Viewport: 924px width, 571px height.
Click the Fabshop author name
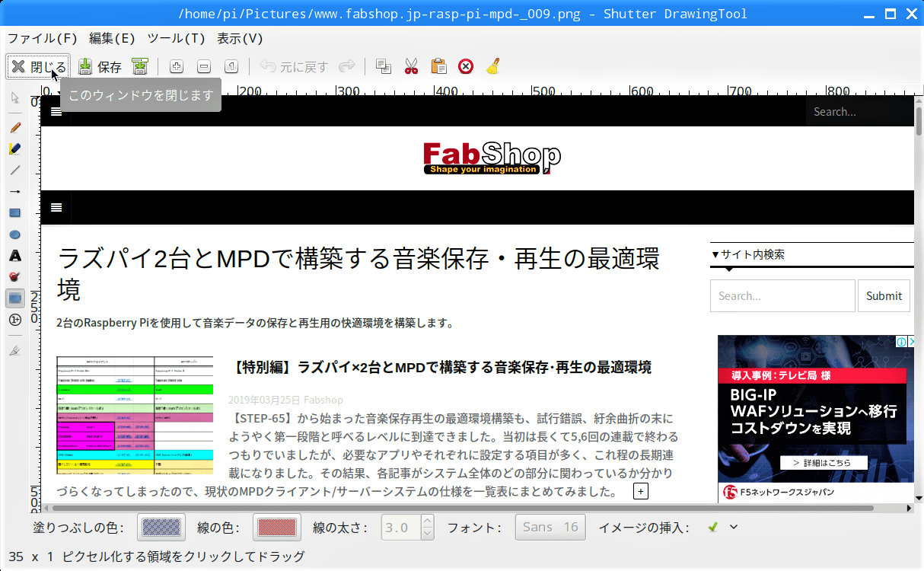(323, 400)
